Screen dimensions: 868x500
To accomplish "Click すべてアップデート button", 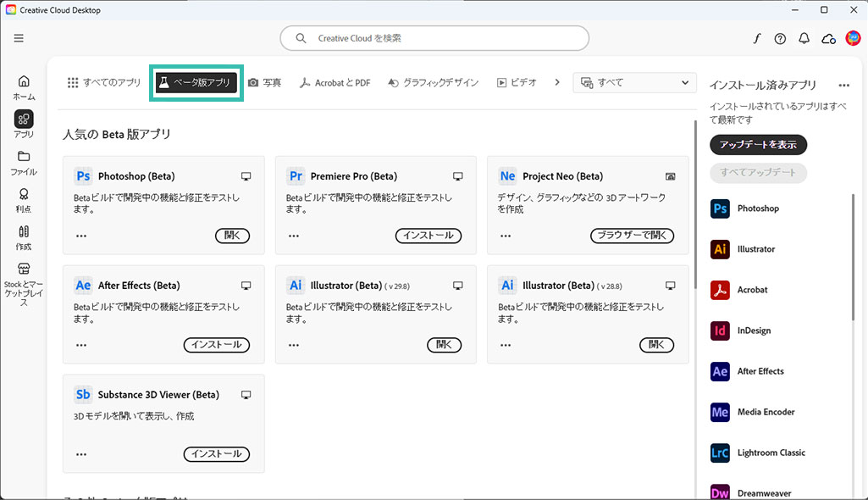I will 758,172.
